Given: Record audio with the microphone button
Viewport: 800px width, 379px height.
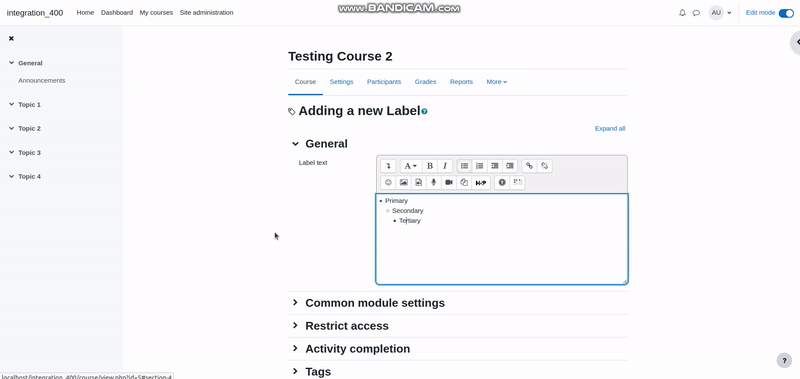Looking at the screenshot, I should pyautogui.click(x=434, y=183).
